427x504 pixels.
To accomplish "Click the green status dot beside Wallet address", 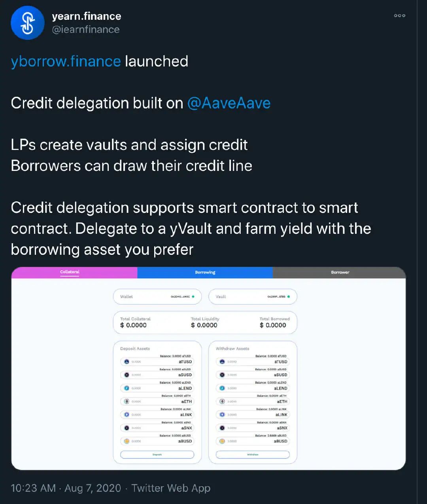I will (x=193, y=297).
